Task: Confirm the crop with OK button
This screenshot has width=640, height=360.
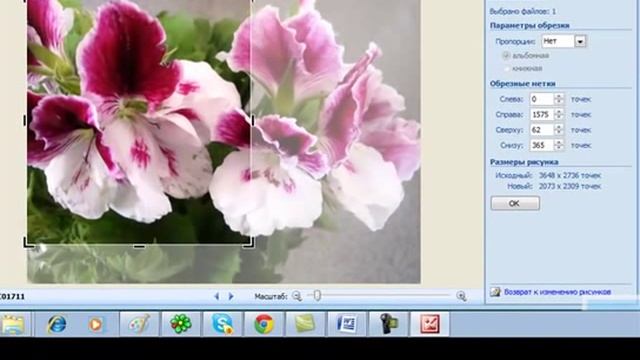Action: pyautogui.click(x=515, y=203)
